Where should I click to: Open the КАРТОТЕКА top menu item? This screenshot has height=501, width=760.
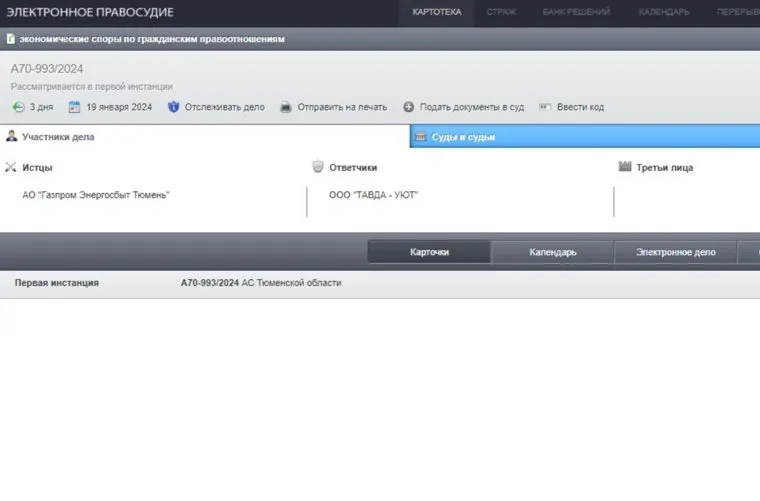pyautogui.click(x=437, y=12)
